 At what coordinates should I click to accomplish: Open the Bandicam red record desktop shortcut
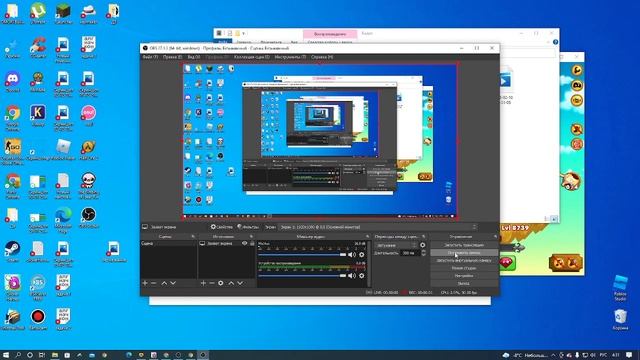point(38,319)
